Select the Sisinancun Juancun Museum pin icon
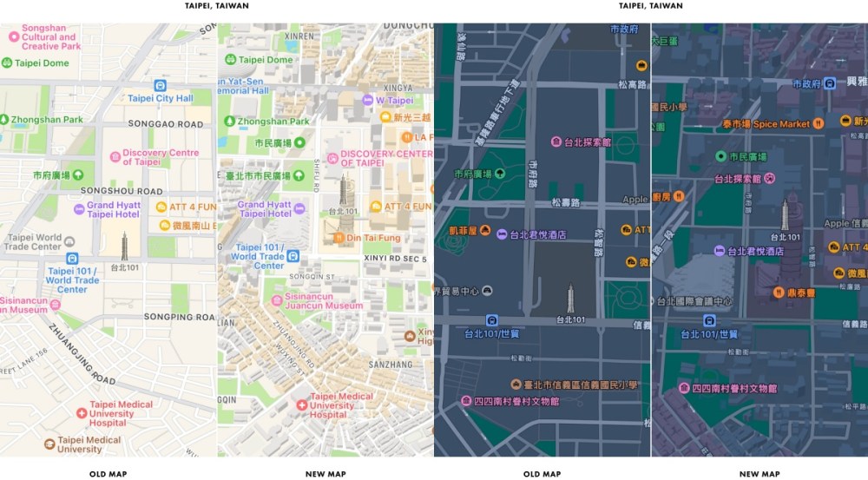 pyautogui.click(x=277, y=298)
